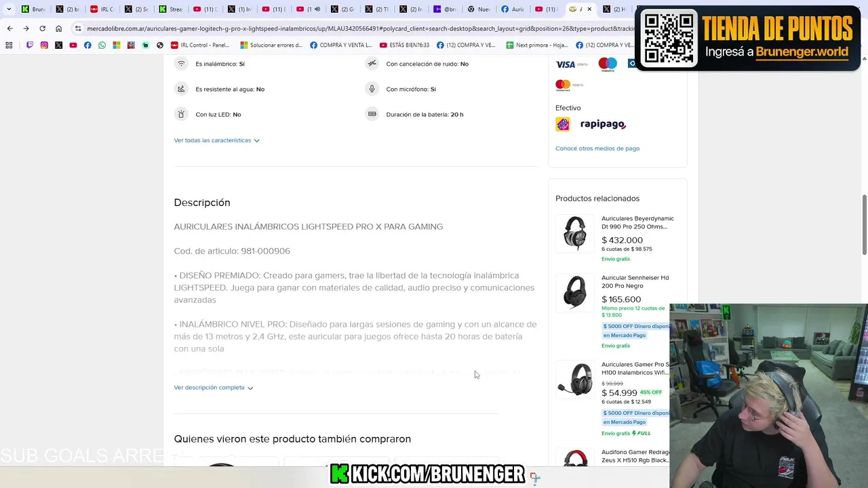
Task: Open Redragon Zeus X H510 thumbnail
Action: coord(575,457)
